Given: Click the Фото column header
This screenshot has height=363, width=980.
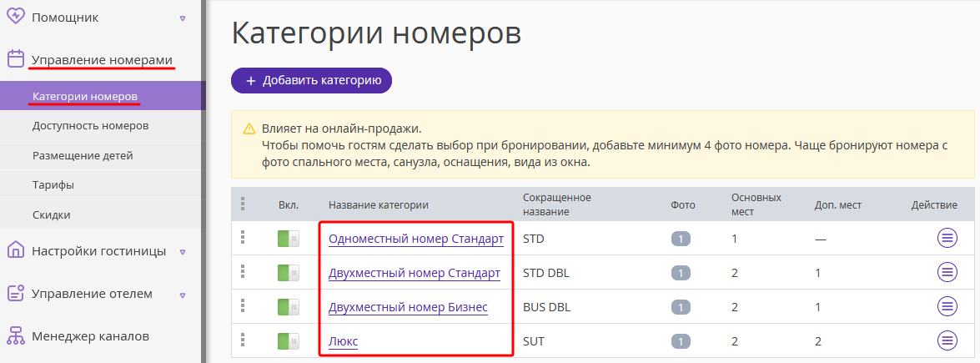Looking at the screenshot, I should point(682,204).
